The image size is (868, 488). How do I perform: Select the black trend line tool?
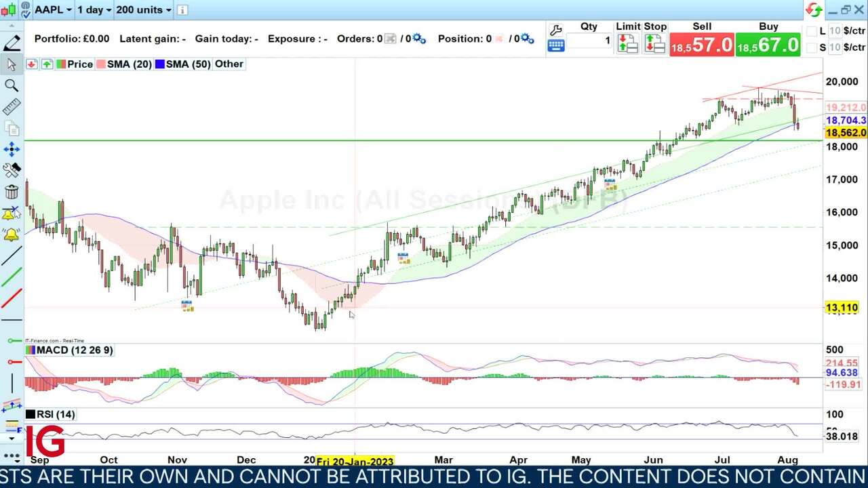(12, 256)
